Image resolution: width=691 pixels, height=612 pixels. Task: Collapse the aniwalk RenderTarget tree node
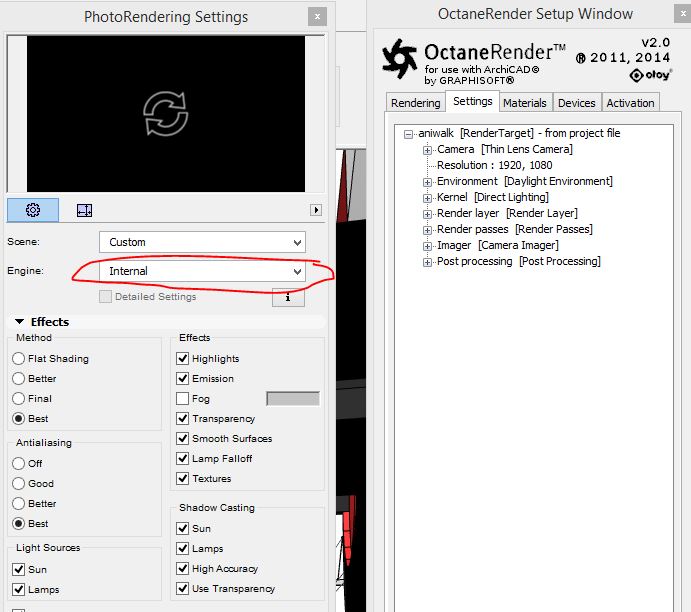(x=409, y=134)
